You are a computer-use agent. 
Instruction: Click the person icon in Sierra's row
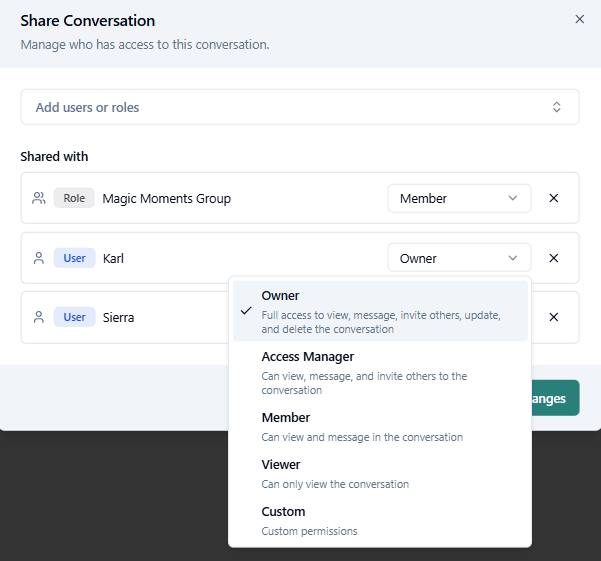39,317
